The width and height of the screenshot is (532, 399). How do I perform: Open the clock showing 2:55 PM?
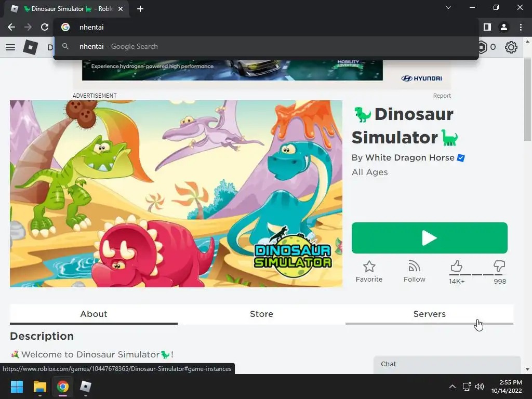point(507,387)
